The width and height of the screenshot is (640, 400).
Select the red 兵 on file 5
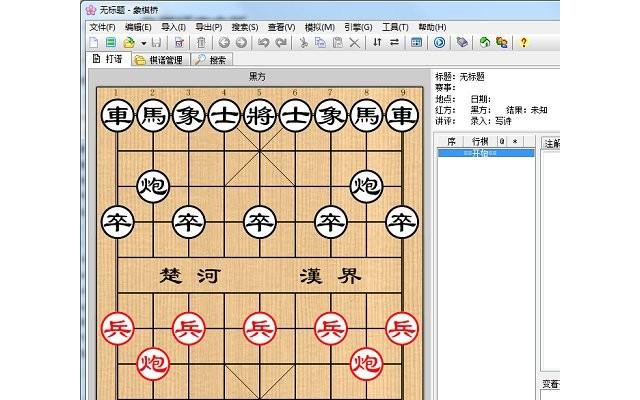(x=260, y=328)
